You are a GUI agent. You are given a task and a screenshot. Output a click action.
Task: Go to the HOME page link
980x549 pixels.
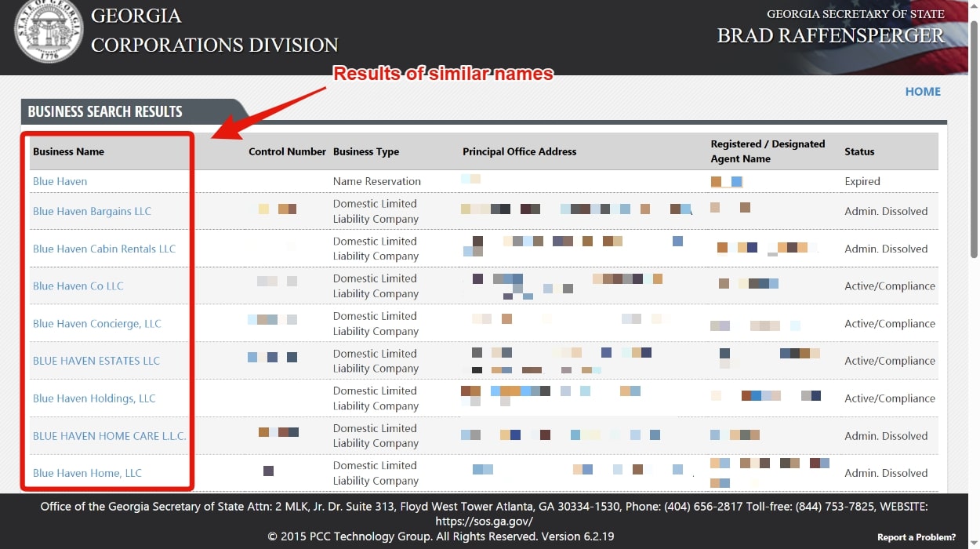922,92
